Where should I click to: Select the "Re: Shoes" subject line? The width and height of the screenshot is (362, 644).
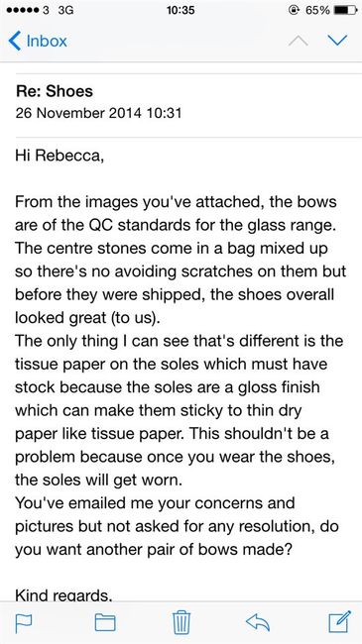pos(55,91)
